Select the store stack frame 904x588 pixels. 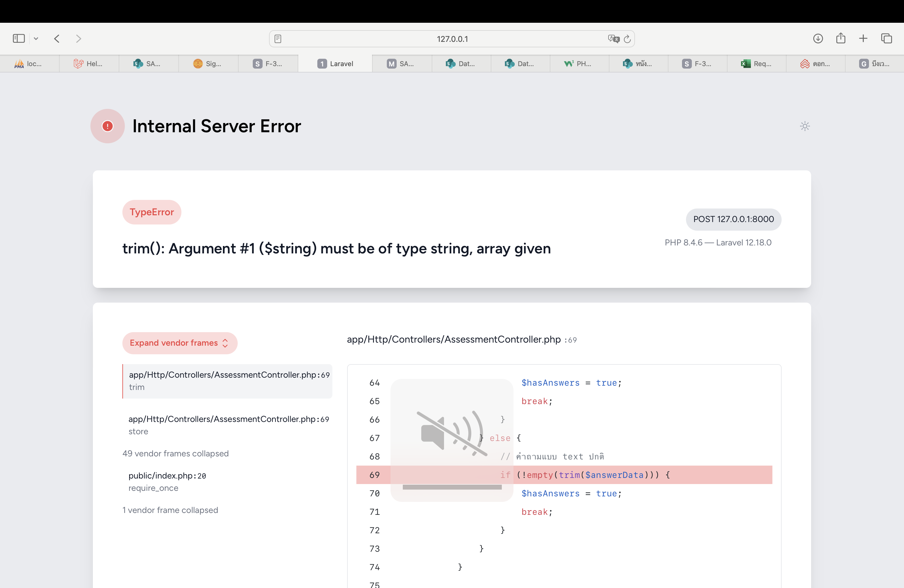[228, 425]
